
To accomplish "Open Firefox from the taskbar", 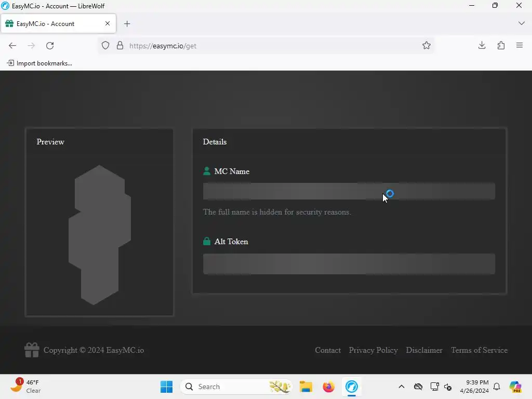I will [x=328, y=387].
